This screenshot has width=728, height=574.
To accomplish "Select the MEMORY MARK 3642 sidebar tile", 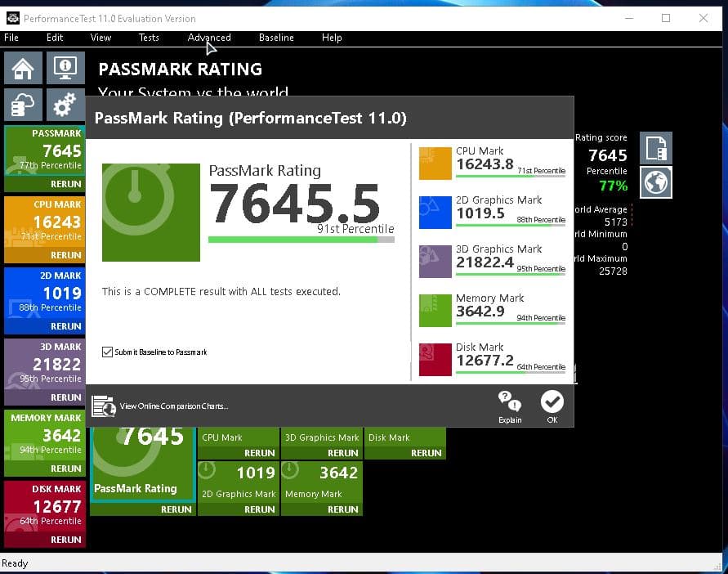I will 45,436.
